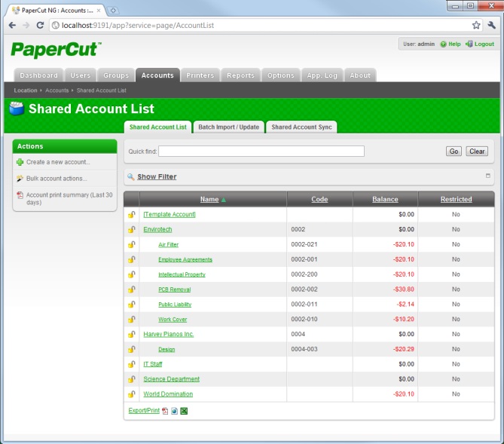This screenshot has width=504, height=444.
Task: Sort the list by Name column
Action: 209,200
